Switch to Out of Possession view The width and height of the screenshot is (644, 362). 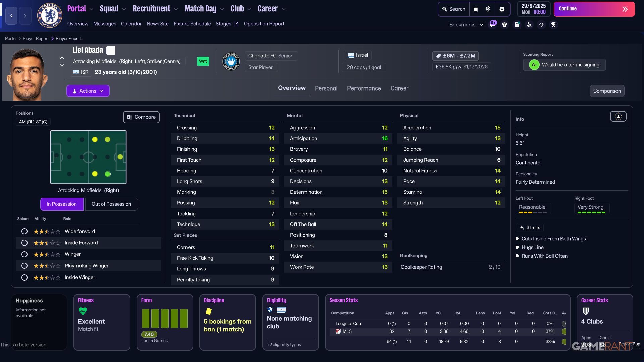[x=111, y=204]
